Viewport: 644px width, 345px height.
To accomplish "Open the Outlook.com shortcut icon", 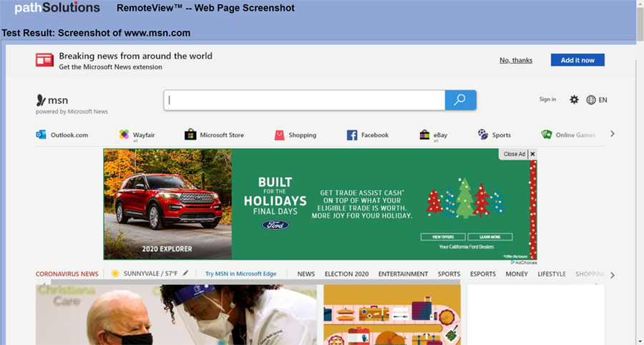I will [x=42, y=135].
